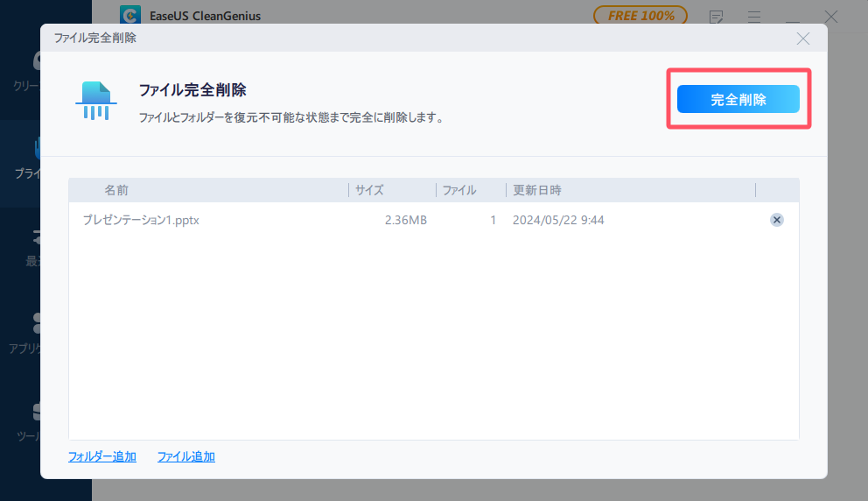This screenshot has height=501, width=868.
Task: Click the ファイル追加 link
Action: (186, 456)
